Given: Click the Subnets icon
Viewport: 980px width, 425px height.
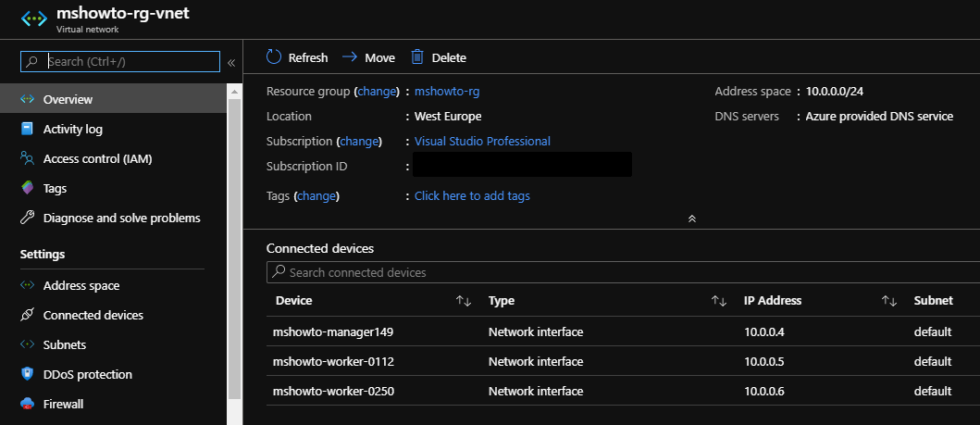Looking at the screenshot, I should click(x=27, y=344).
